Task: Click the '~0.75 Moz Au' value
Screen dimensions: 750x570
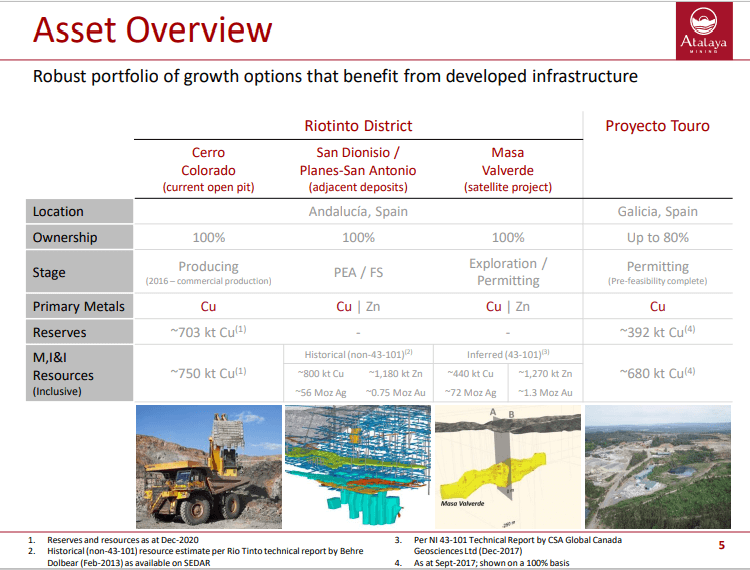Action: point(396,393)
